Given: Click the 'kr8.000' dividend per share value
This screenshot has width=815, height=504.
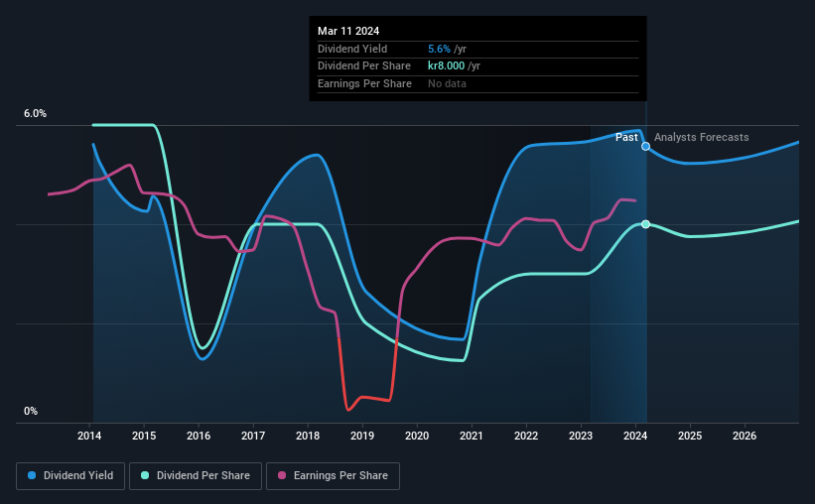Looking at the screenshot, I should [x=446, y=66].
